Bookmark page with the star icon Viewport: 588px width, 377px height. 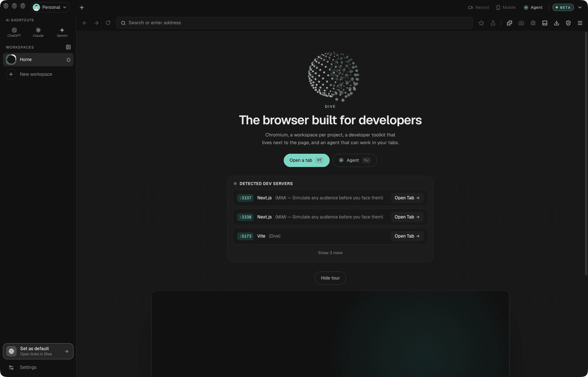point(481,23)
